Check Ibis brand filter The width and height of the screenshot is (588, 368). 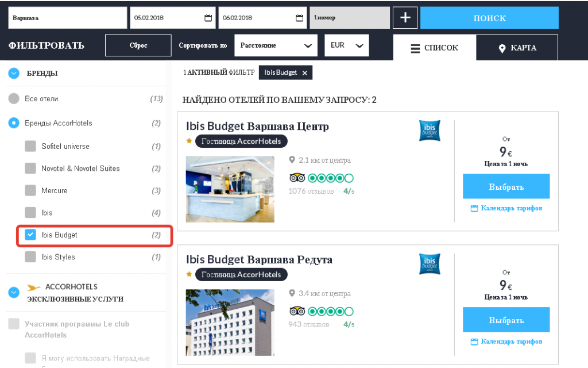(30, 213)
